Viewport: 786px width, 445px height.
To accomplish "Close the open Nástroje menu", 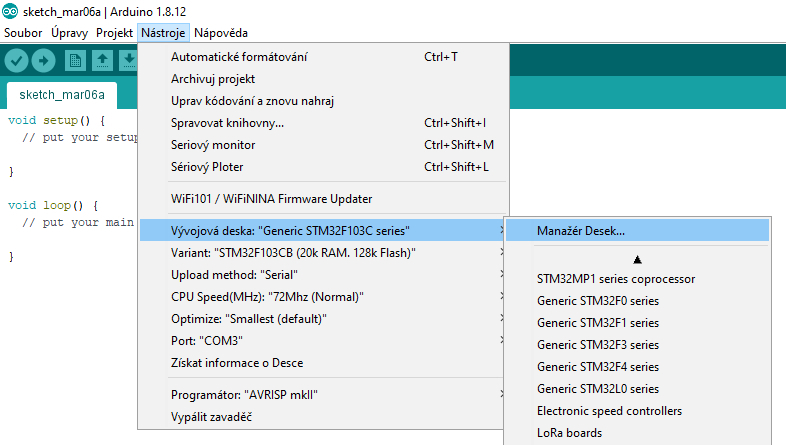I will coord(163,33).
